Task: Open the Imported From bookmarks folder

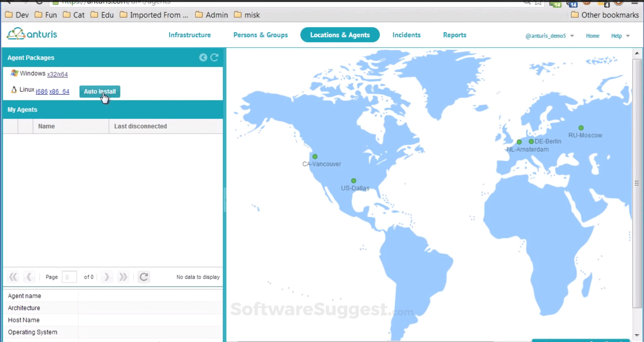Action: pos(154,15)
